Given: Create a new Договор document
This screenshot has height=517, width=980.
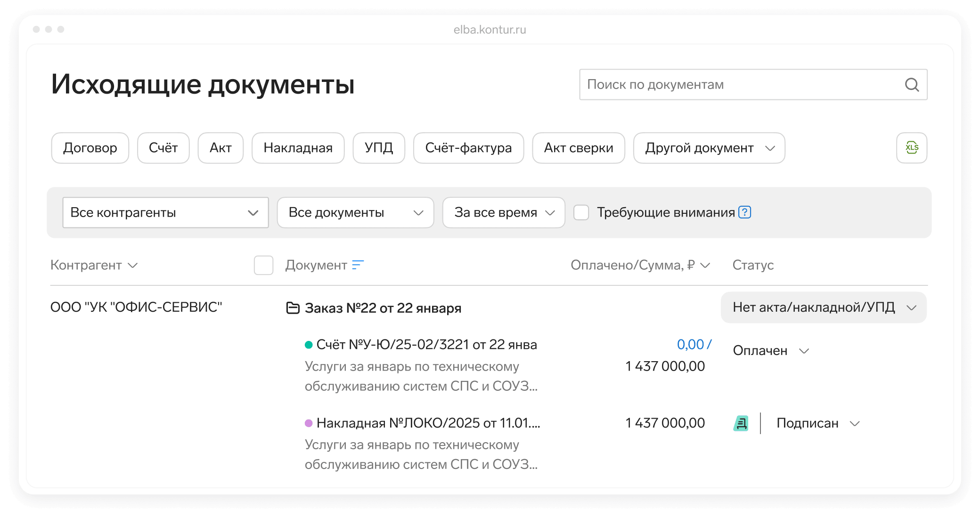Looking at the screenshot, I should pos(90,148).
